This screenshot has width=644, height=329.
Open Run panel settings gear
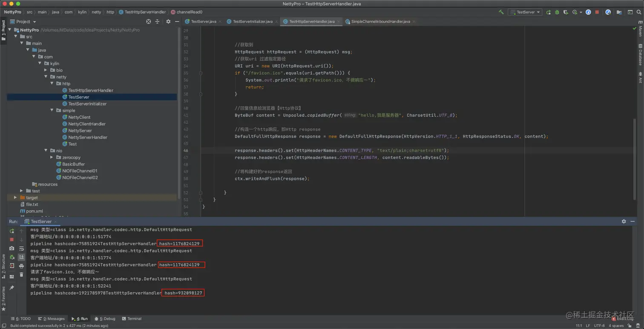pyautogui.click(x=624, y=222)
